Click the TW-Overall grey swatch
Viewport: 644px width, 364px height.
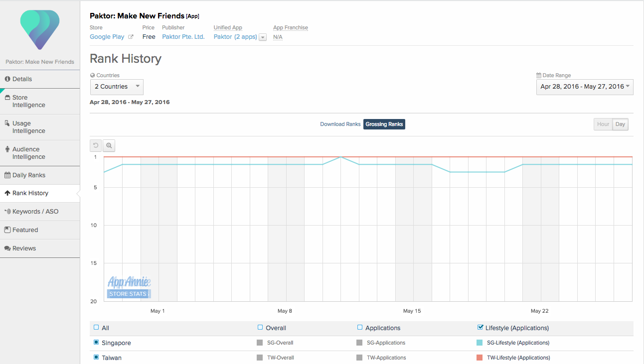click(x=260, y=358)
